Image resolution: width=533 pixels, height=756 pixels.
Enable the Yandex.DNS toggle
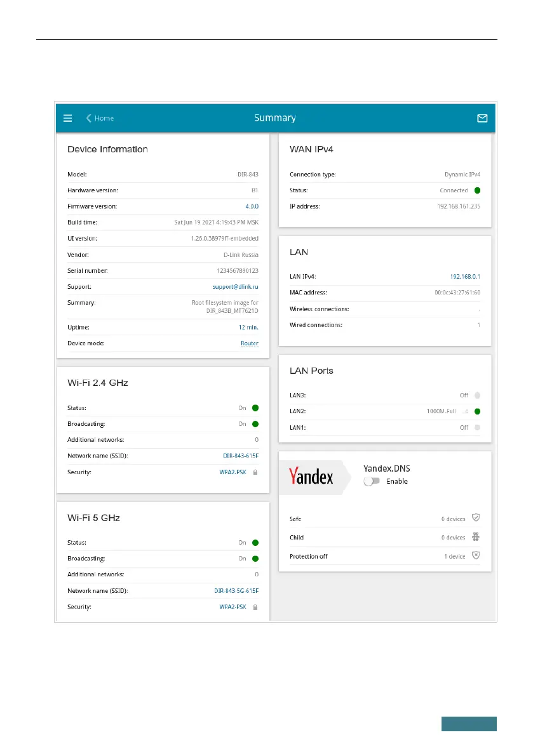(372, 481)
